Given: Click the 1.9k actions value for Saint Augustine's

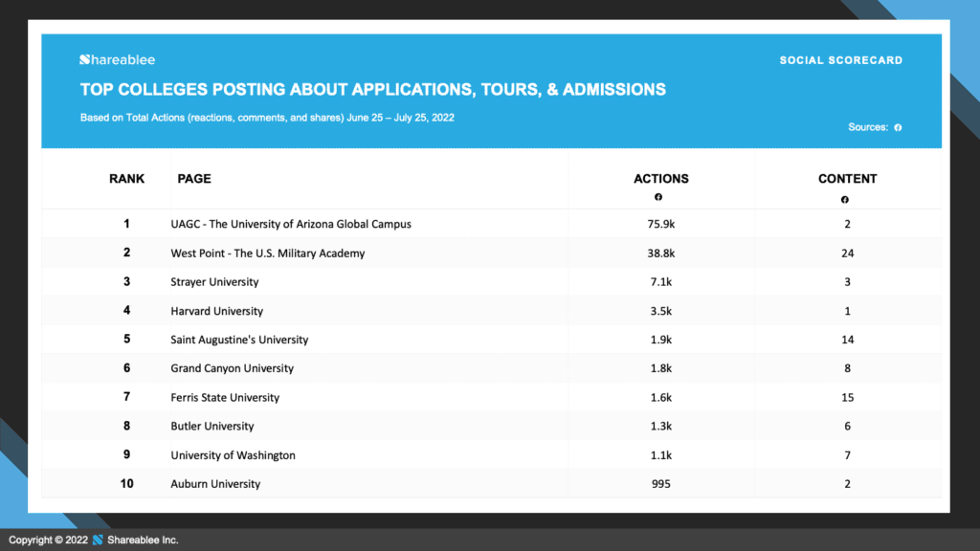Looking at the screenshot, I should pos(661,340).
